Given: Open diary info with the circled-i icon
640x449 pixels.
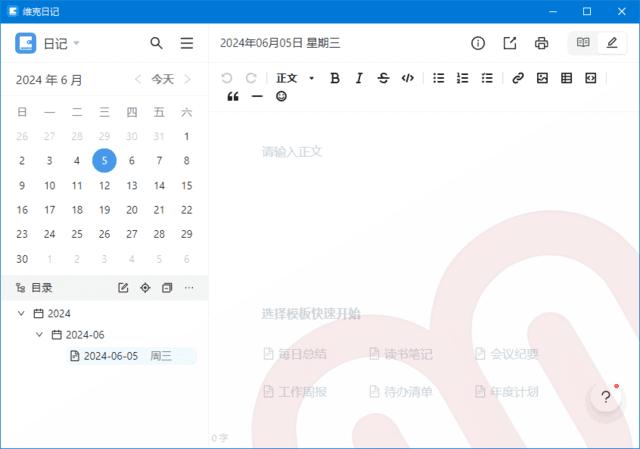Looking at the screenshot, I should [x=478, y=43].
